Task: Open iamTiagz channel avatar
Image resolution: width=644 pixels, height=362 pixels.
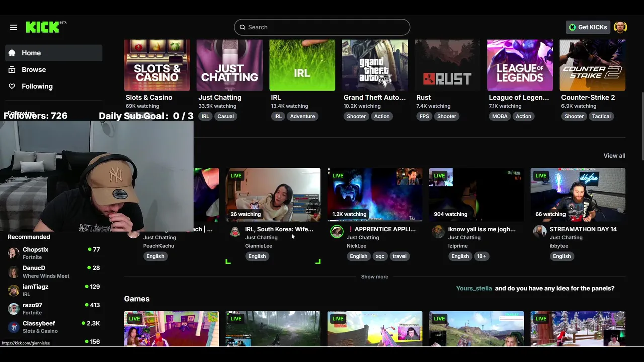Action: pyautogui.click(x=14, y=290)
